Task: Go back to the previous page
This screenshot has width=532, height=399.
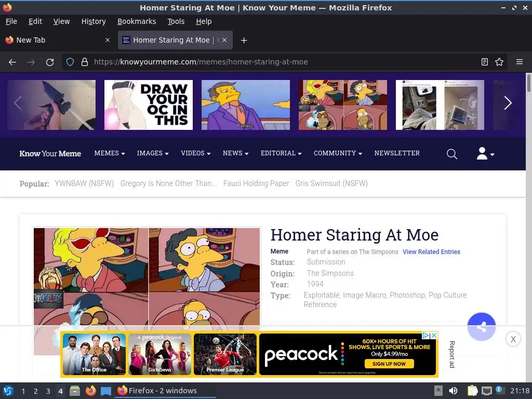Action: [12, 62]
